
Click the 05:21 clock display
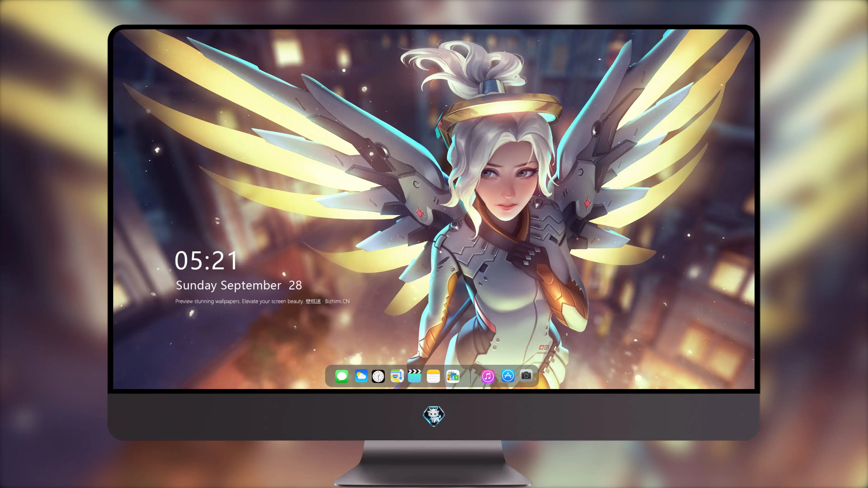click(206, 261)
